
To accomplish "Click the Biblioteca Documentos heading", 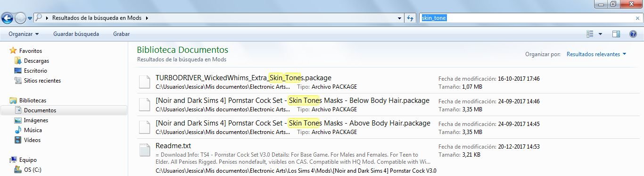I will [x=182, y=50].
